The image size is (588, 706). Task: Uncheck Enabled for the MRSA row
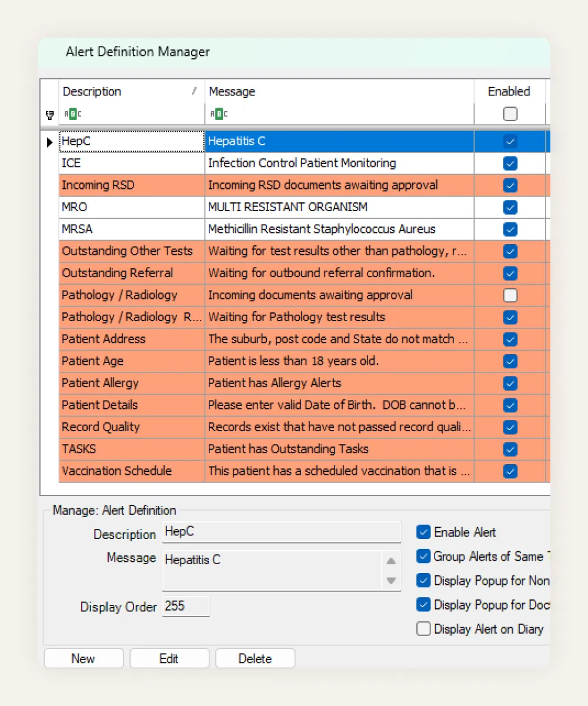tap(510, 229)
